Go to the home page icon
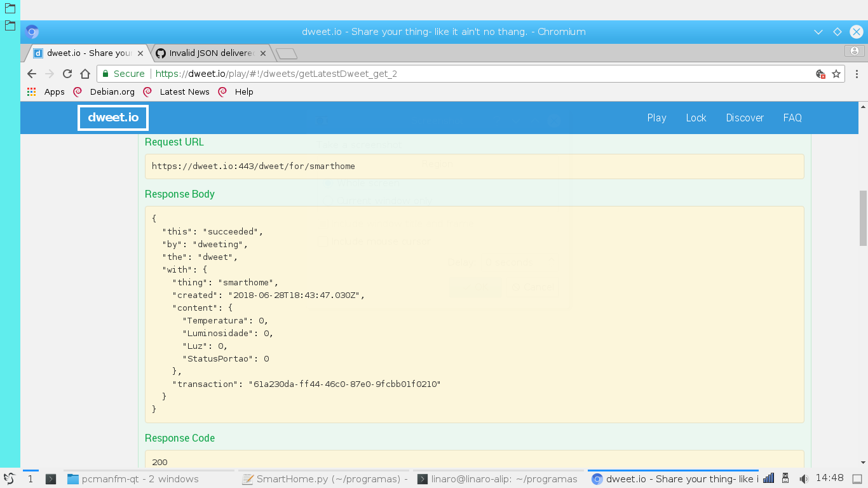 click(85, 74)
